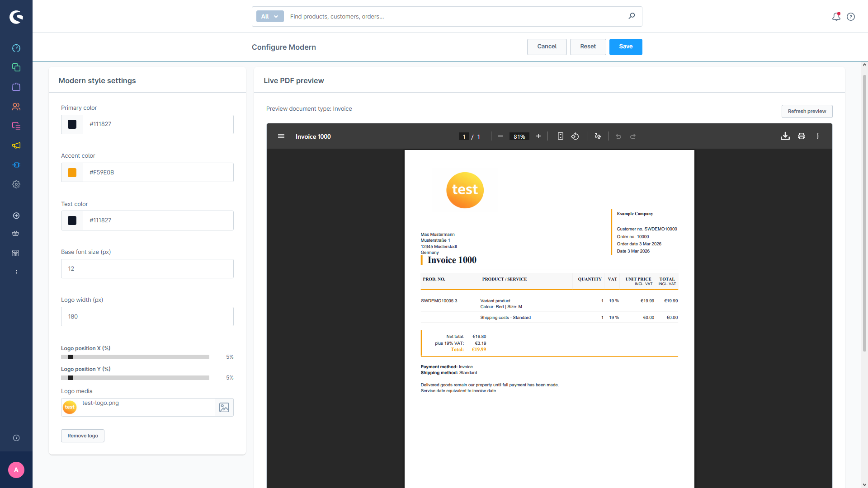This screenshot has height=488, width=868.
Task: Open PDF viewer more actions menu
Action: 817,136
